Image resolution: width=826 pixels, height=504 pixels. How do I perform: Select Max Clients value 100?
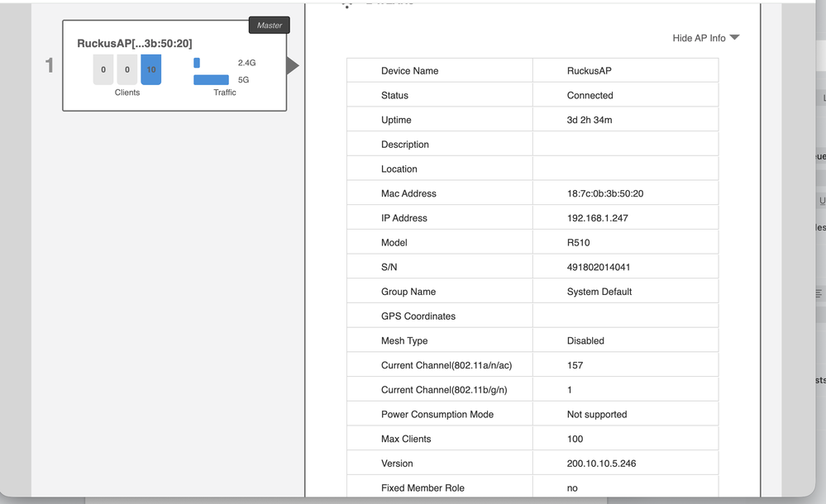coord(575,440)
